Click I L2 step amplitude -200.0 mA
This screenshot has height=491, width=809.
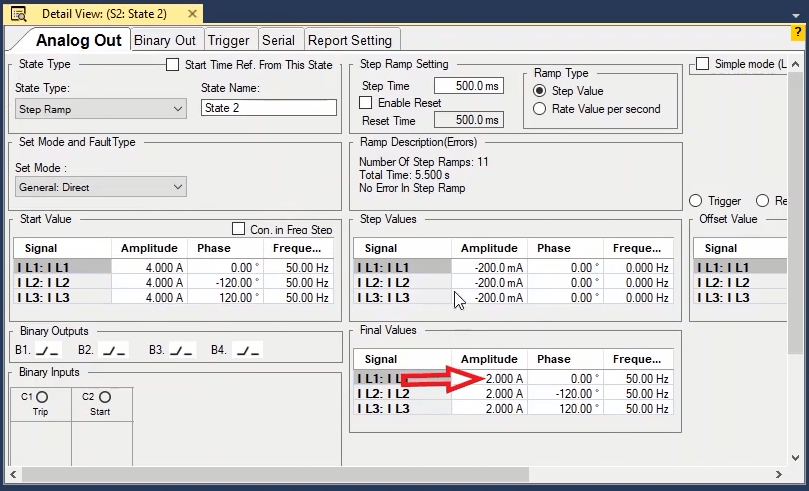(x=489, y=283)
